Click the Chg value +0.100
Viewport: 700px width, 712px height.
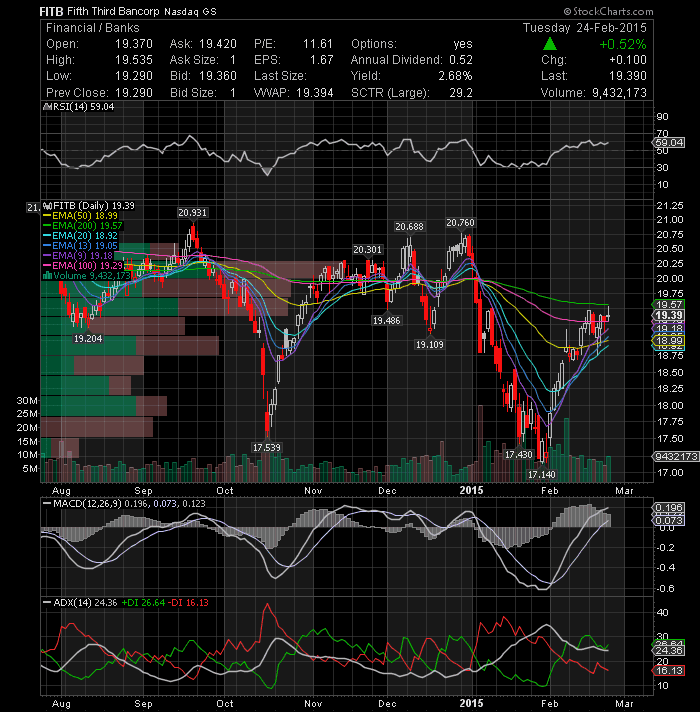628,60
